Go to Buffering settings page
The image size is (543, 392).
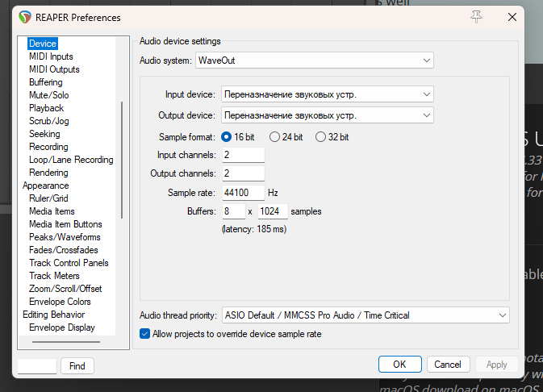click(45, 82)
